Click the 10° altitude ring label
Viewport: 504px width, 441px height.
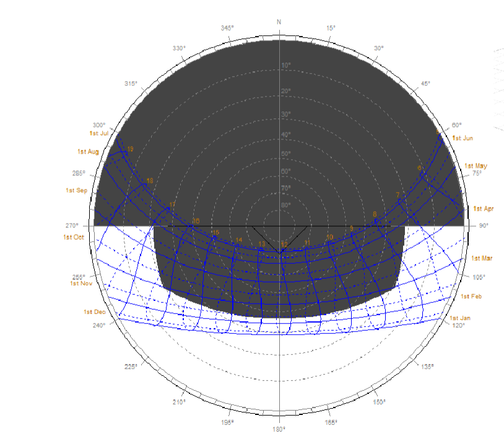tap(285, 66)
